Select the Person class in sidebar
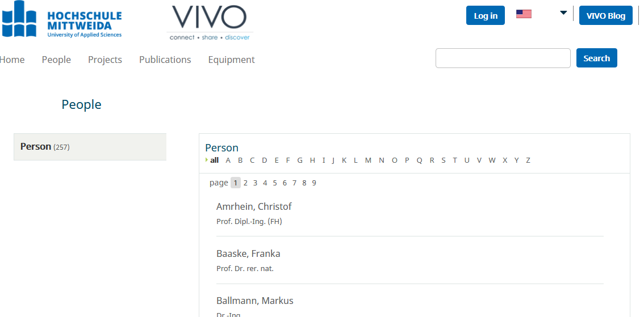Image resolution: width=644 pixels, height=317 pixels. [90, 146]
